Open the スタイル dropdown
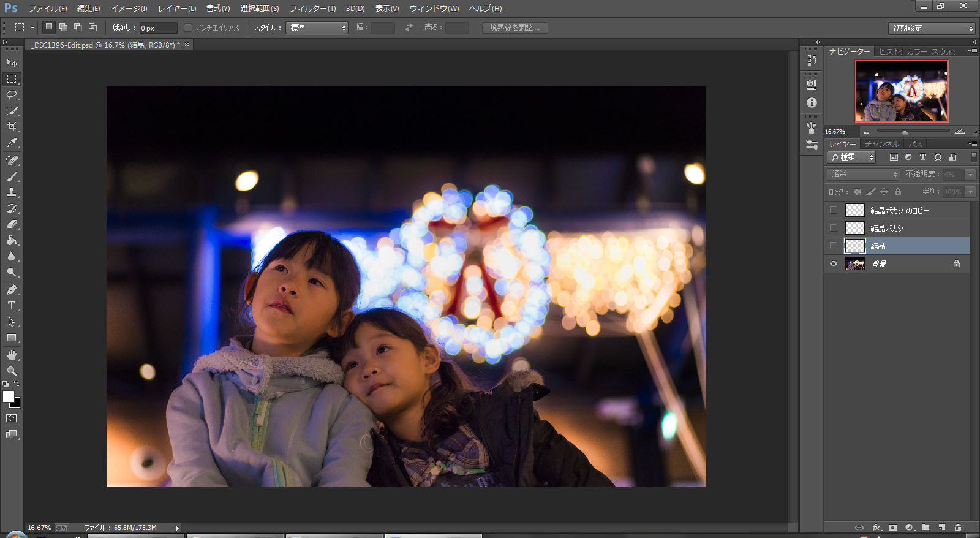This screenshot has width=980, height=538. click(317, 28)
